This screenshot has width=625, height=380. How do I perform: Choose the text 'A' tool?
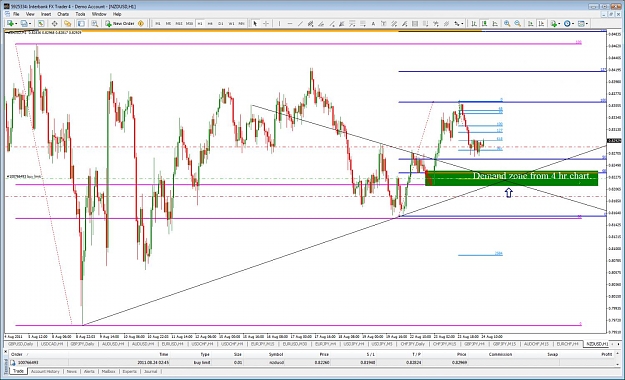[373, 24]
